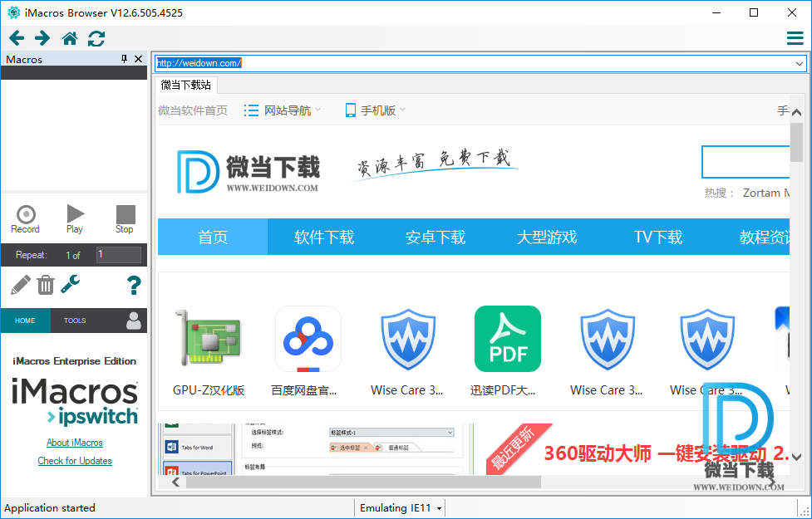The width and height of the screenshot is (812, 519).
Task: Go back with the left arrow icon
Action: click(x=17, y=38)
